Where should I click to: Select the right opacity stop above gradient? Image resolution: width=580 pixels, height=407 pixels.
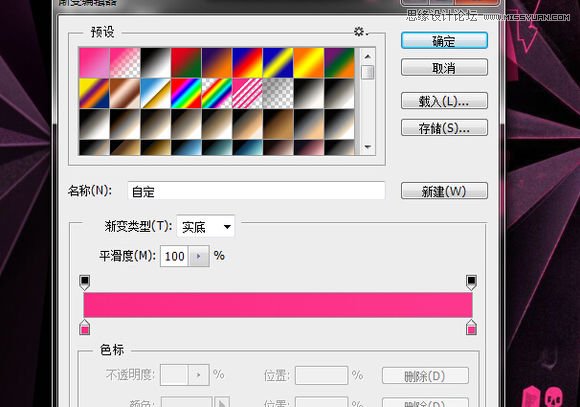pos(471,282)
